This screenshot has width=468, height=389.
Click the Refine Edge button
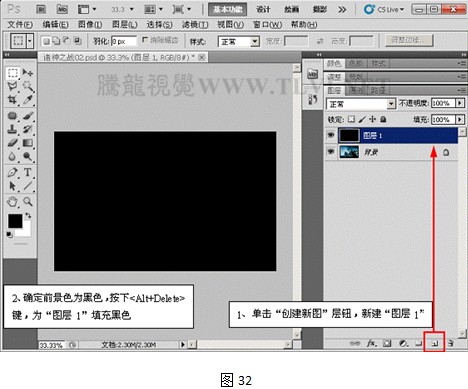[409, 40]
